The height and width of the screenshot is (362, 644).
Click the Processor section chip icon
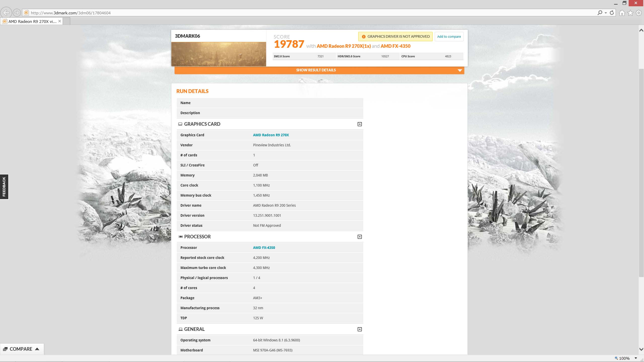tap(180, 237)
